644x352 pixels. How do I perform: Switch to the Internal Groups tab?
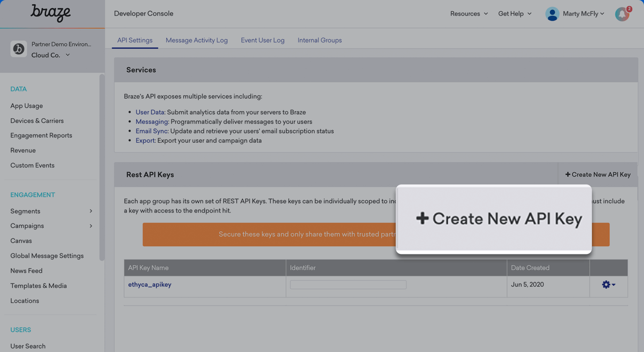[x=320, y=40]
